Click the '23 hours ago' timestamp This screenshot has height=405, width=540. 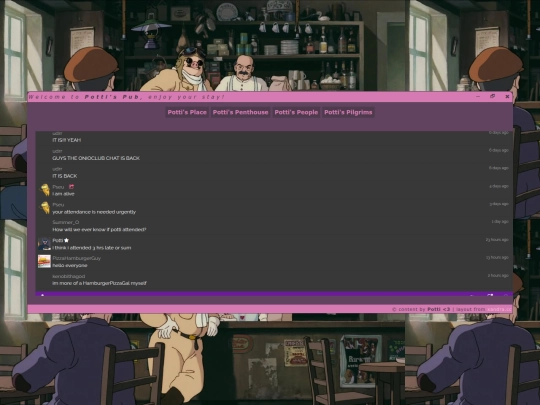497,240
